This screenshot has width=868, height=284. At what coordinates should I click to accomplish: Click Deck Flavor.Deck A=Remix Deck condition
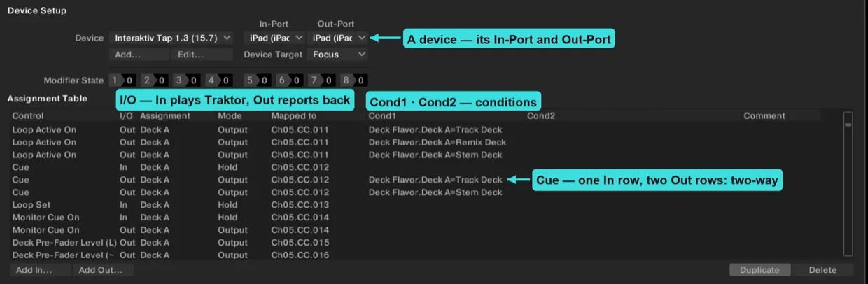point(437,142)
